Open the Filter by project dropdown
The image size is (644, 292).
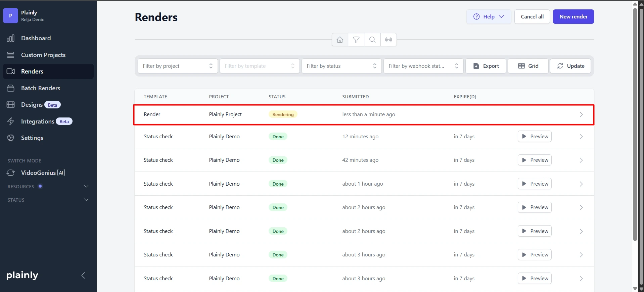178,66
